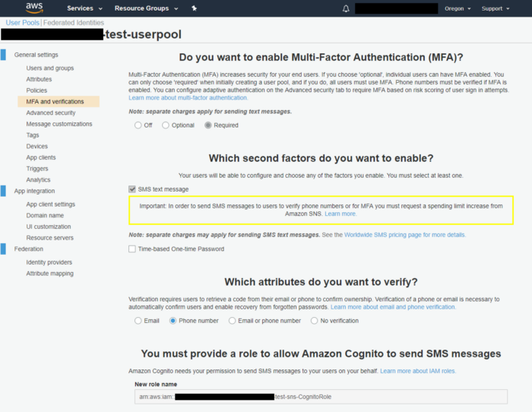Open Identity providers in sidebar
This screenshot has width=532, height=412.
(49, 262)
